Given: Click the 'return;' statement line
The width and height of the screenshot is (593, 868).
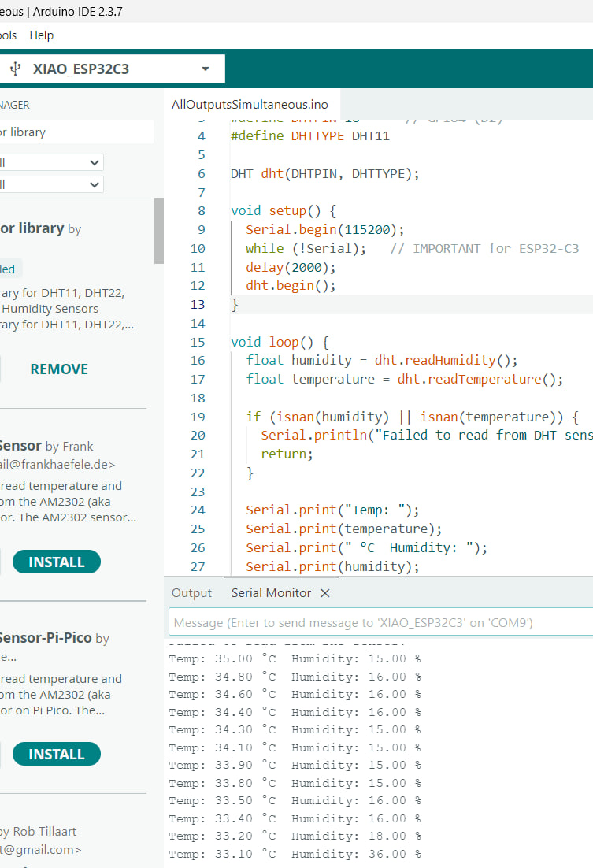Looking at the screenshot, I should tap(287, 454).
